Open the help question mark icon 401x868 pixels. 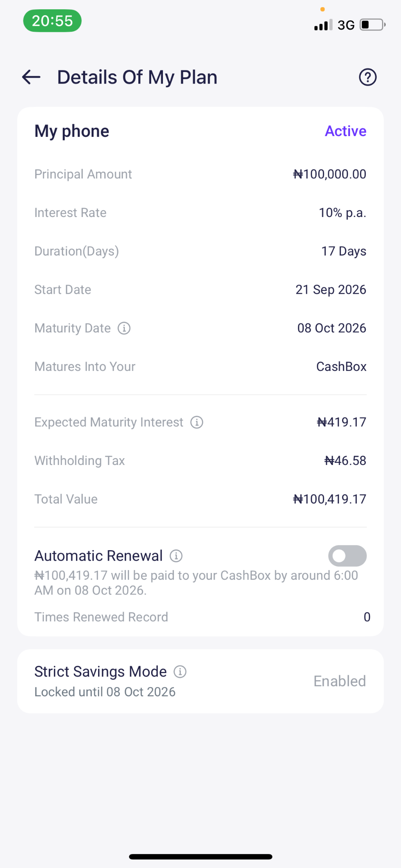tap(367, 77)
